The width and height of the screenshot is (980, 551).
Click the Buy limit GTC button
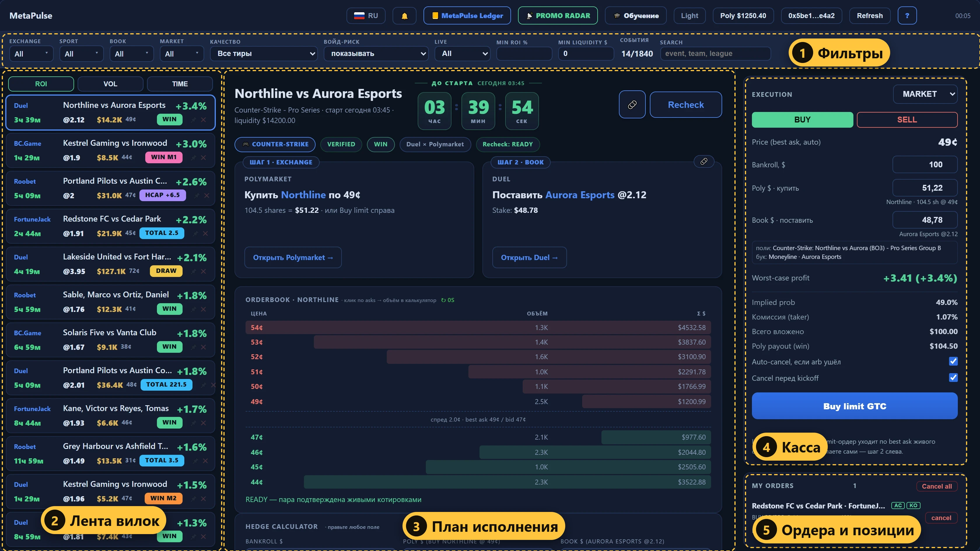[x=855, y=406]
